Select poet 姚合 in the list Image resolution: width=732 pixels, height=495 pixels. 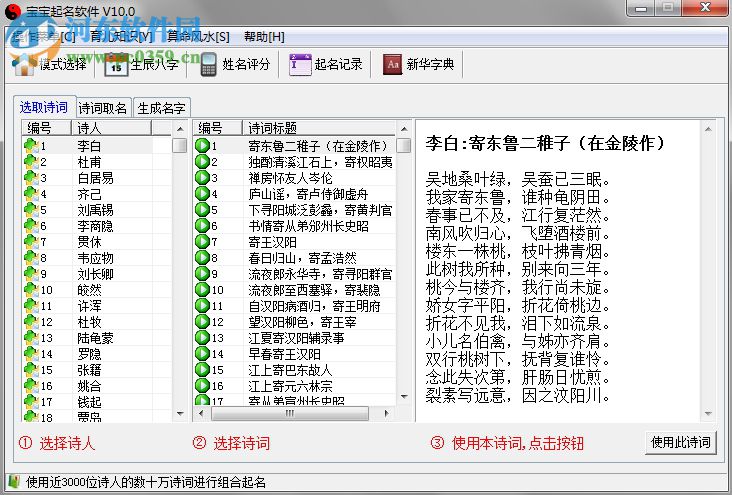89,386
